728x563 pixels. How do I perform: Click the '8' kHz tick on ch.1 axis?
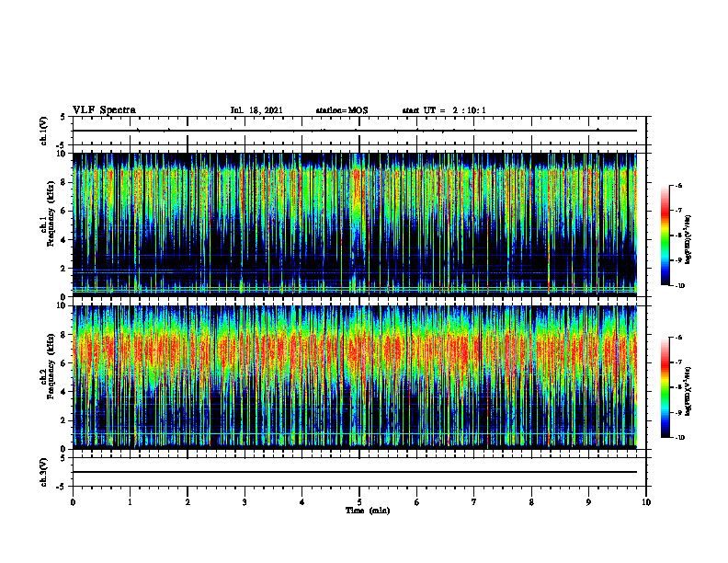64,182
